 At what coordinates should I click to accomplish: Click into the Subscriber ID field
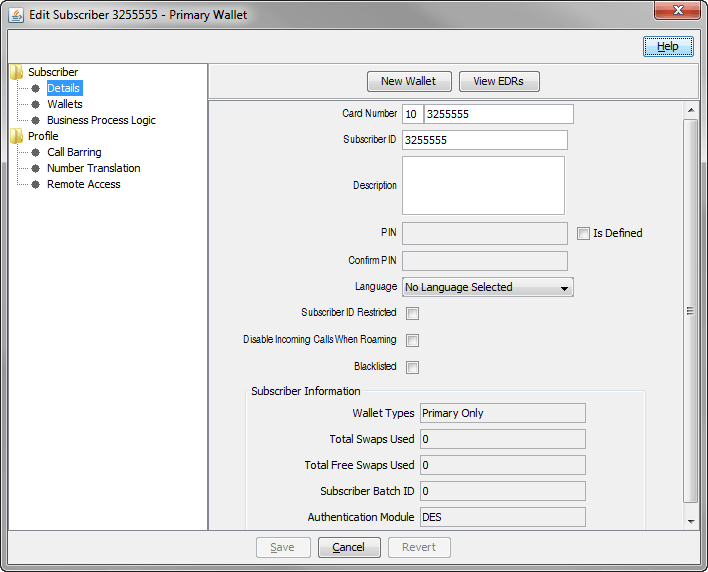pyautogui.click(x=485, y=140)
